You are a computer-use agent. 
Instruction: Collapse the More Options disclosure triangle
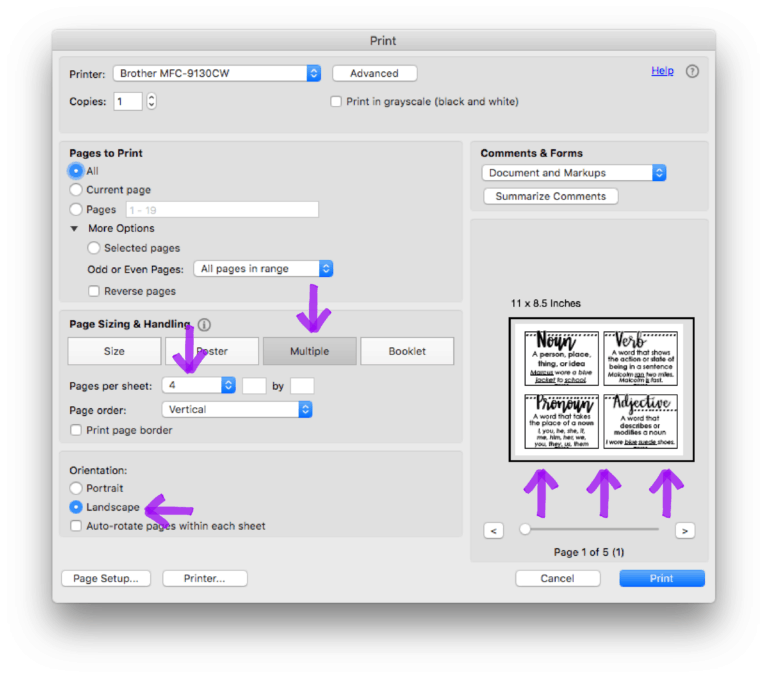(x=74, y=229)
